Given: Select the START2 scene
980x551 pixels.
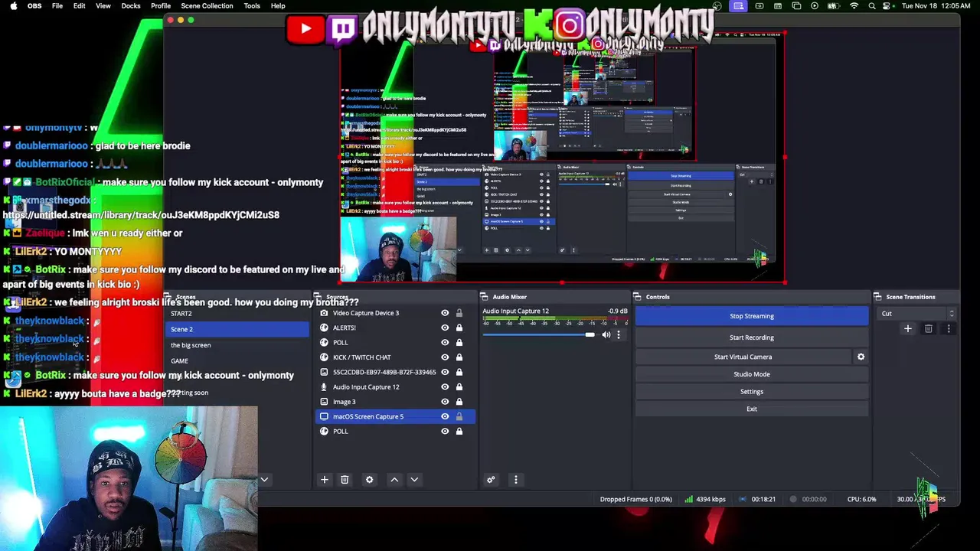Looking at the screenshot, I should 237,314.
